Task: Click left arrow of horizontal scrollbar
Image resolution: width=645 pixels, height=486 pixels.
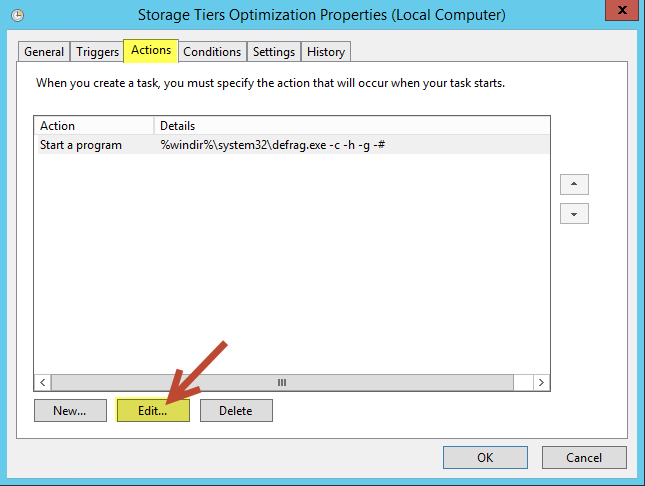Action: (43, 382)
